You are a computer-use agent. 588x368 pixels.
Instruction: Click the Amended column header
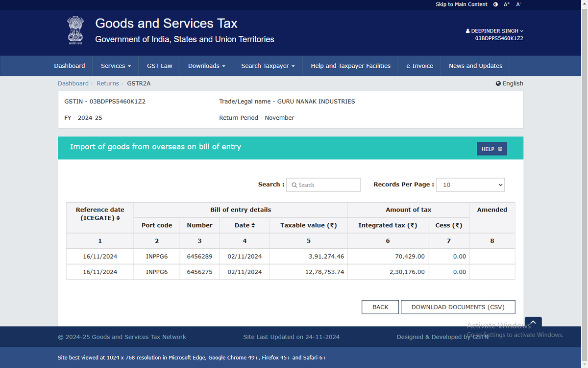(x=492, y=210)
